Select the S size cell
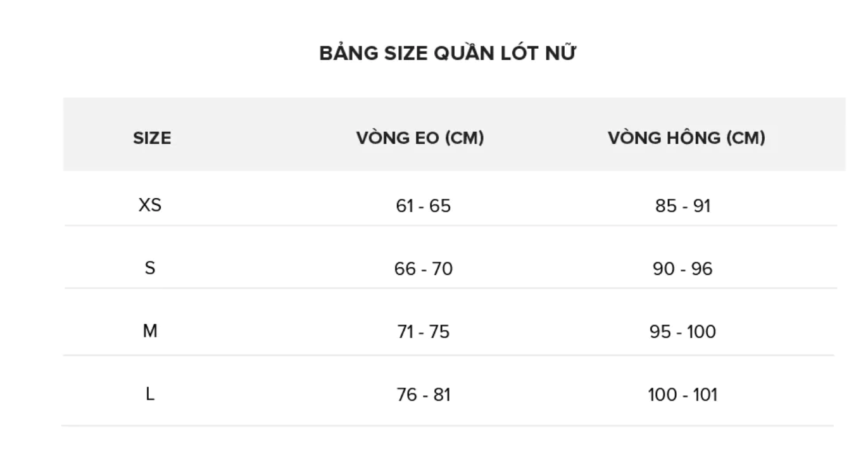Screen dimensions: 868x456 coord(150,268)
